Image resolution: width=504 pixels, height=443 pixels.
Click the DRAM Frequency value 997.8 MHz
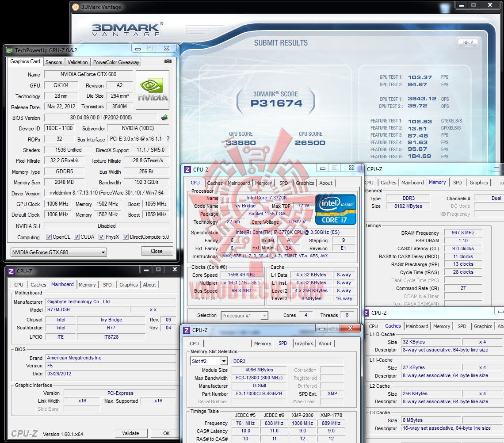(463, 233)
